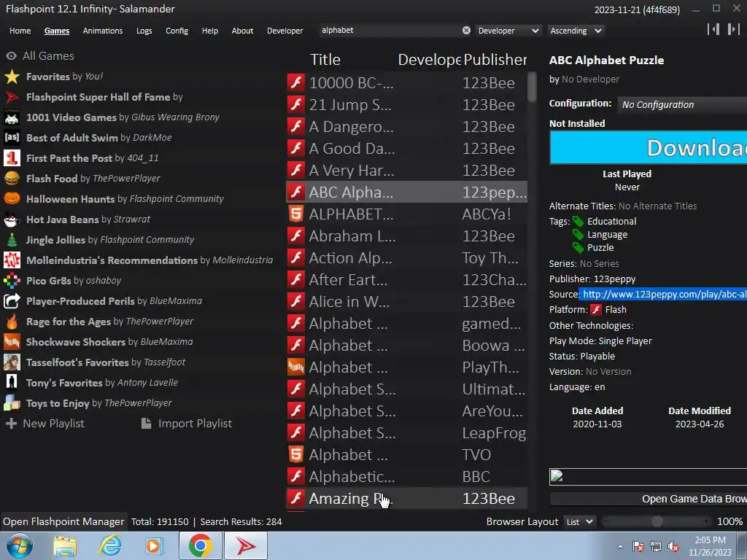
Task: Collapse the left sidebar with toggle icon
Action: 713,29
